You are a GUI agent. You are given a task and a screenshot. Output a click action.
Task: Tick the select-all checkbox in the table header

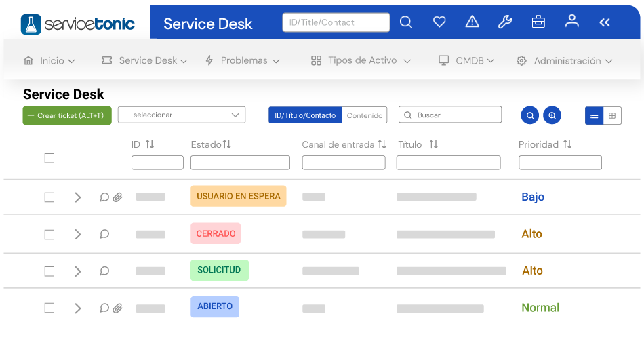click(x=49, y=158)
